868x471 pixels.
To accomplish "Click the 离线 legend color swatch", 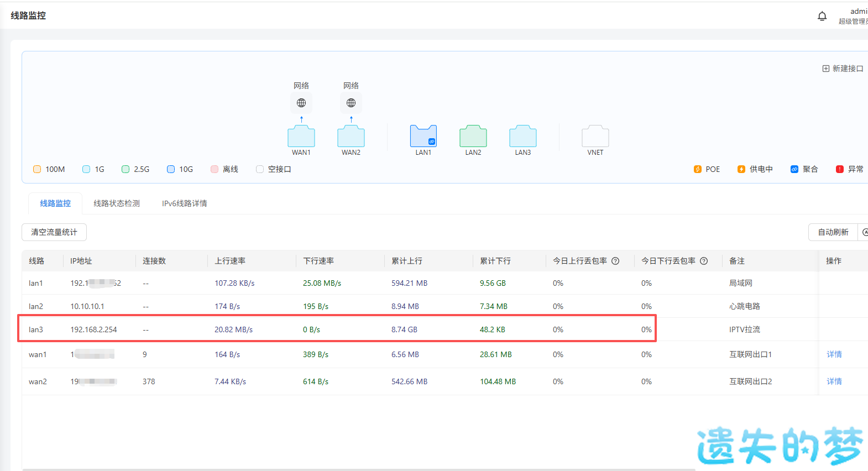I will click(215, 169).
